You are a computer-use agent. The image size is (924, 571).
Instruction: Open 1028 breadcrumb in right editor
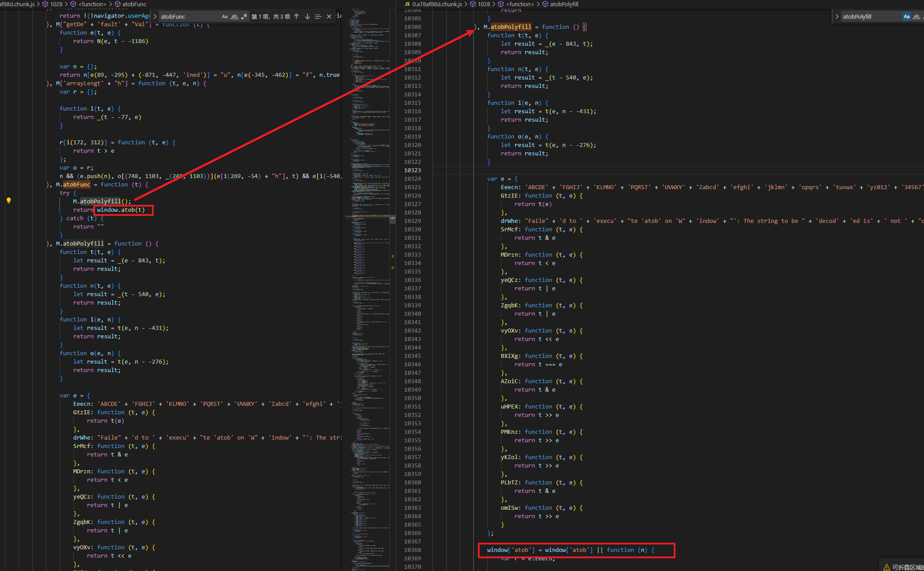[x=484, y=4]
